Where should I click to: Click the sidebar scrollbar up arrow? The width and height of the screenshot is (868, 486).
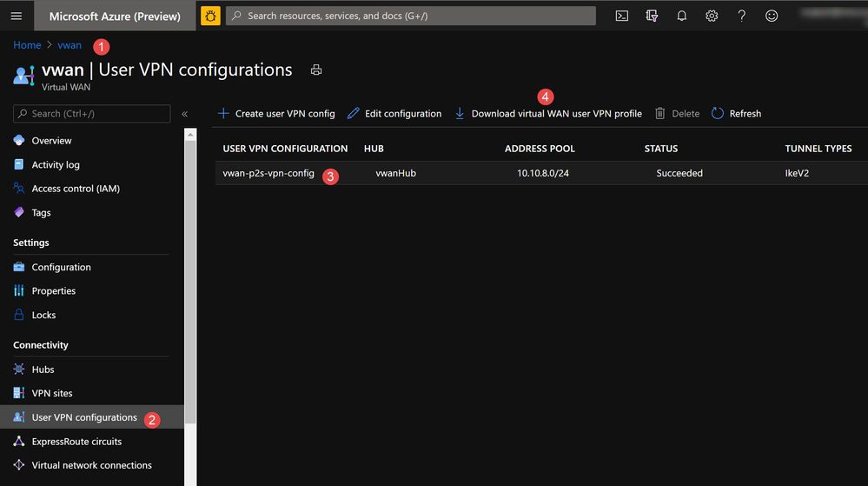[x=190, y=135]
